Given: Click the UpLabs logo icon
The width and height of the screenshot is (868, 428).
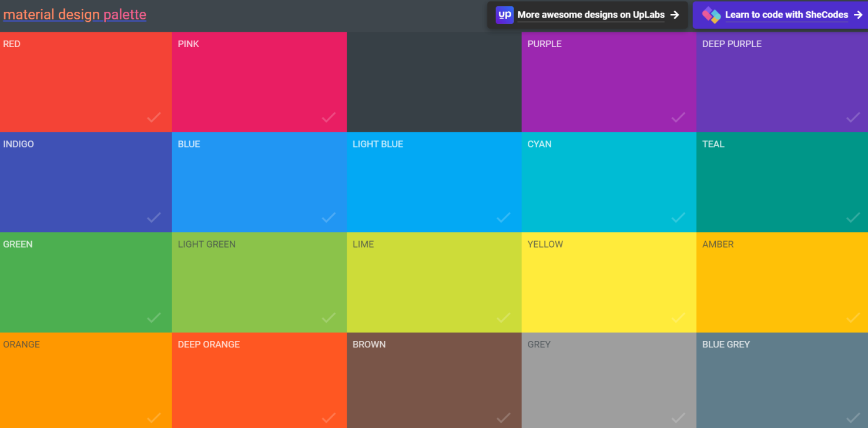Looking at the screenshot, I should coord(504,14).
